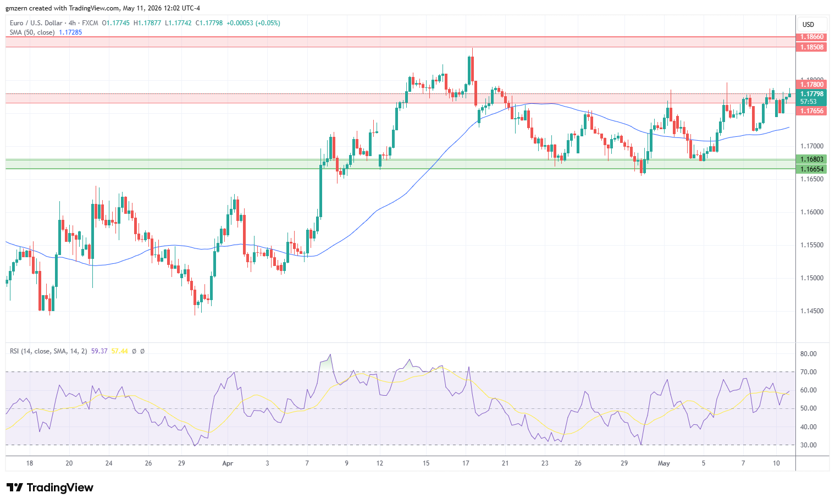
Task: Click the 1.15000 price axis tick
Action: 812,278
